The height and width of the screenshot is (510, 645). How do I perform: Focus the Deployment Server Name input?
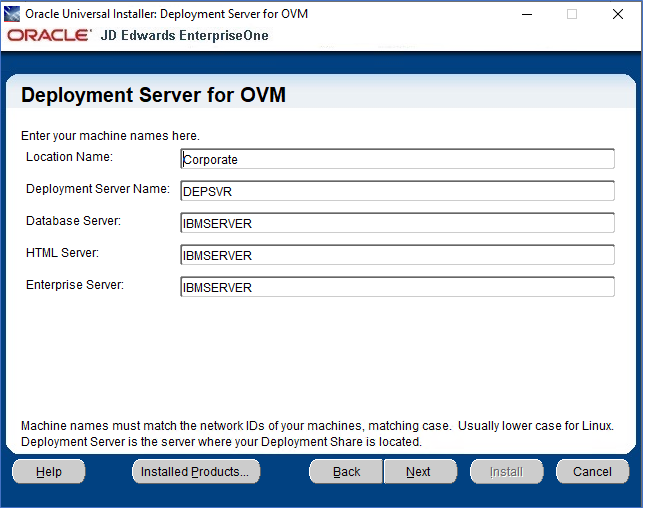coord(398,191)
